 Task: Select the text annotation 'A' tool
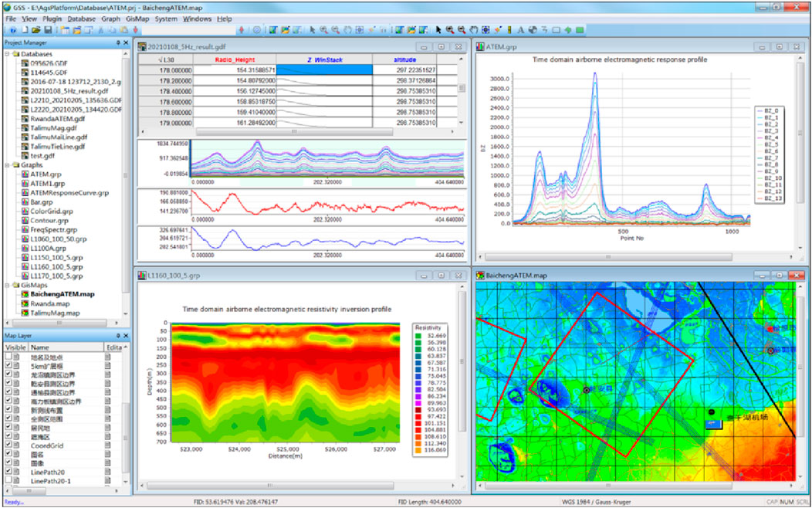pyautogui.click(x=521, y=29)
